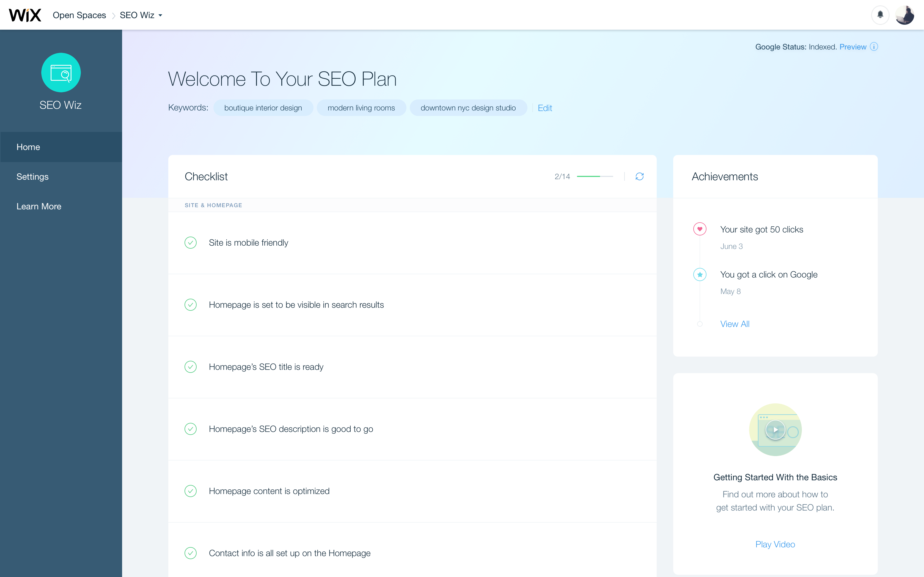924x577 pixels.
Task: Open Settings in the sidebar
Action: pos(32,177)
